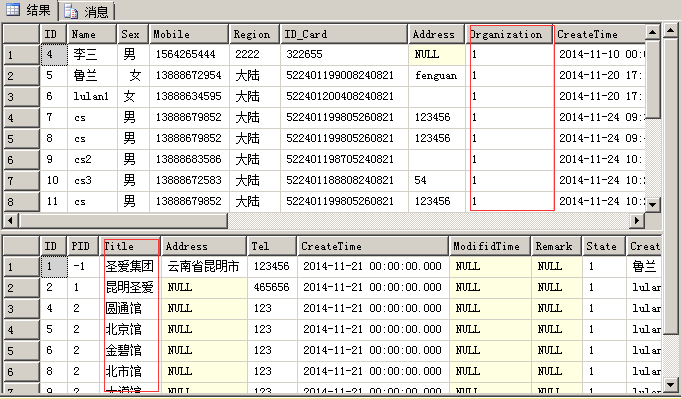Select the Title cell 圣爱集团
The width and height of the screenshot is (681, 399).
click(x=130, y=266)
